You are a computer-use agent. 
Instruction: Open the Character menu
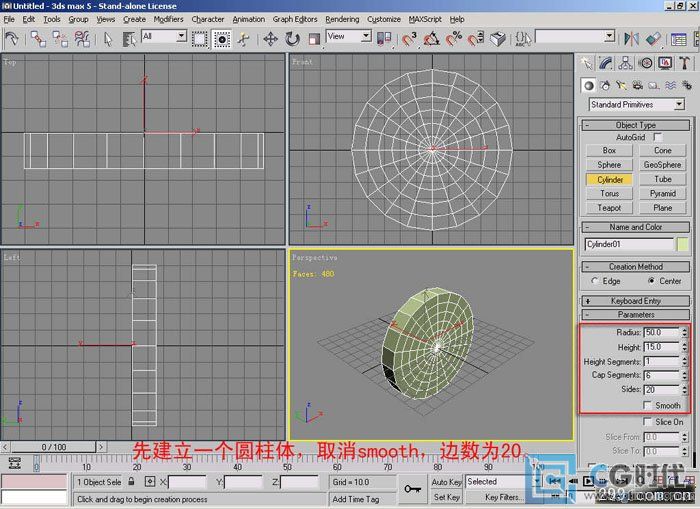tap(208, 19)
